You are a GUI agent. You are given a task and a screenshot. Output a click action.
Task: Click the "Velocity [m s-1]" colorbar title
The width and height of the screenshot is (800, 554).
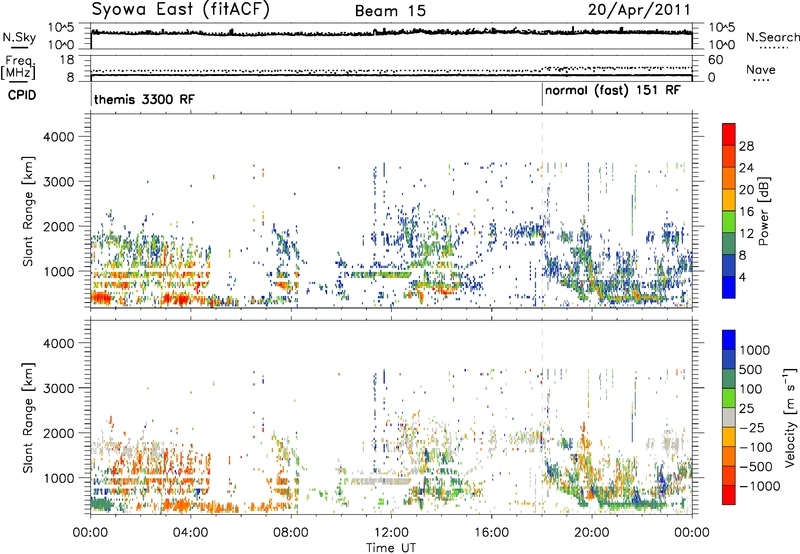[790, 417]
